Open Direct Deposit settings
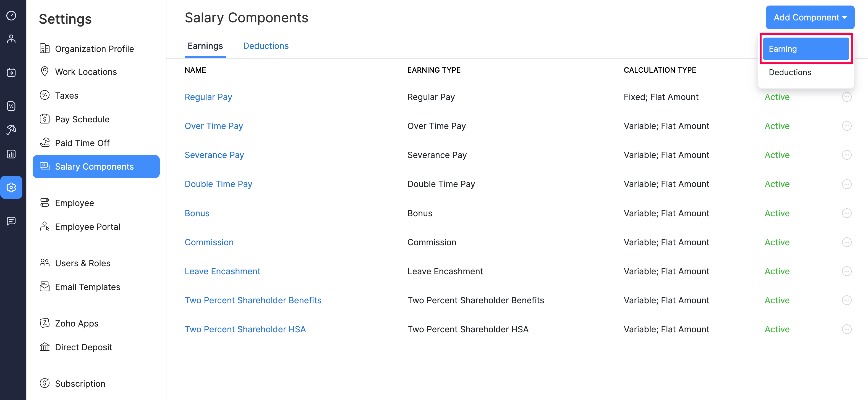 [83, 347]
